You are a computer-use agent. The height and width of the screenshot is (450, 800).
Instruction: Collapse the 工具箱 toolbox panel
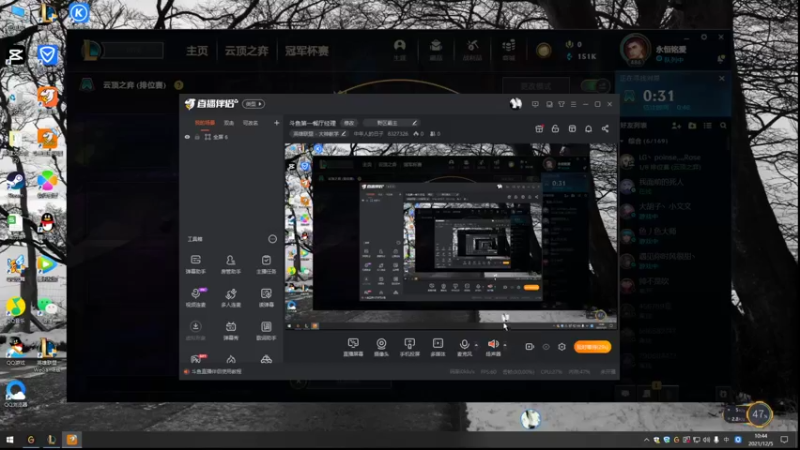272,239
